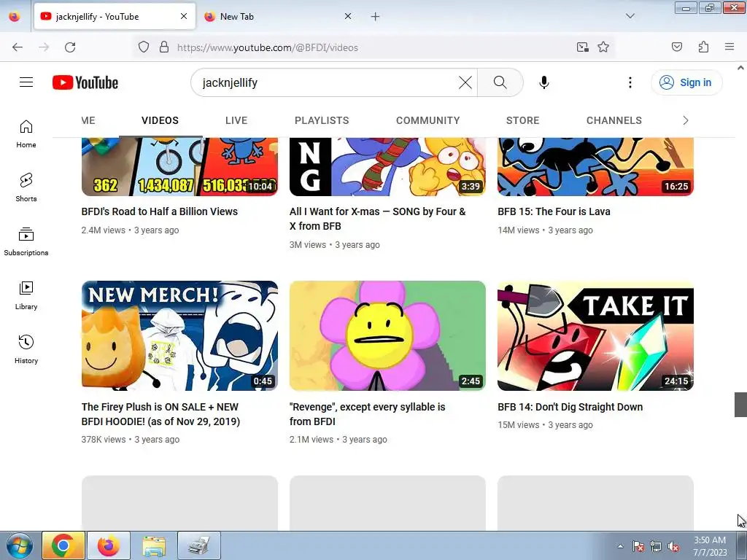The height and width of the screenshot is (560, 747).
Task: Launch Chrome from the taskbar
Action: [x=63, y=545]
